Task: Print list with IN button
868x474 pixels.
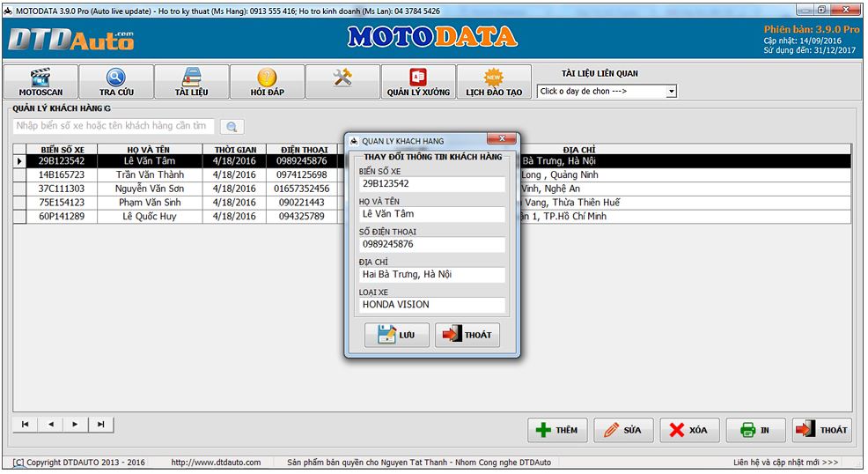Action: click(x=755, y=430)
